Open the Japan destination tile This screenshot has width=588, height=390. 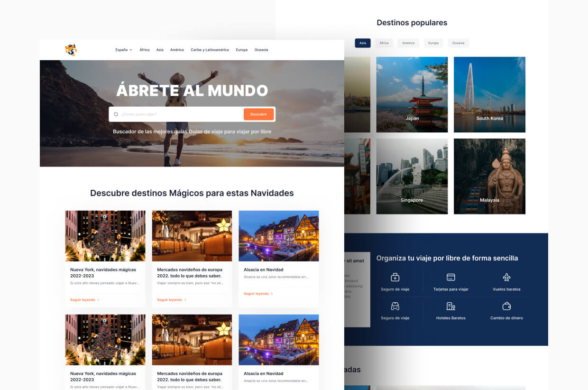pos(412,95)
